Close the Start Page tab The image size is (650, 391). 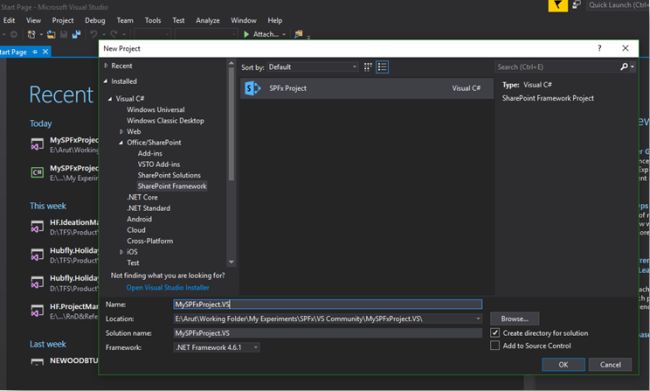point(45,51)
